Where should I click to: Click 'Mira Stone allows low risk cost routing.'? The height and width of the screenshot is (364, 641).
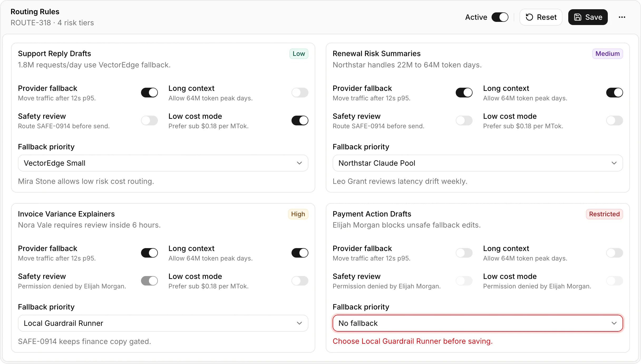86,181
